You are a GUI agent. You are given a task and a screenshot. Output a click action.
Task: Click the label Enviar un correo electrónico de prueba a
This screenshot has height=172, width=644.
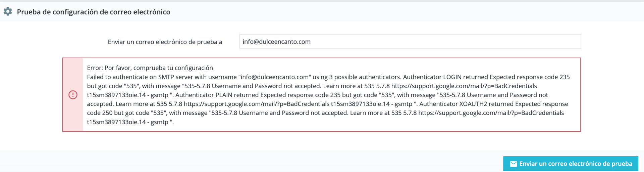pyautogui.click(x=165, y=42)
